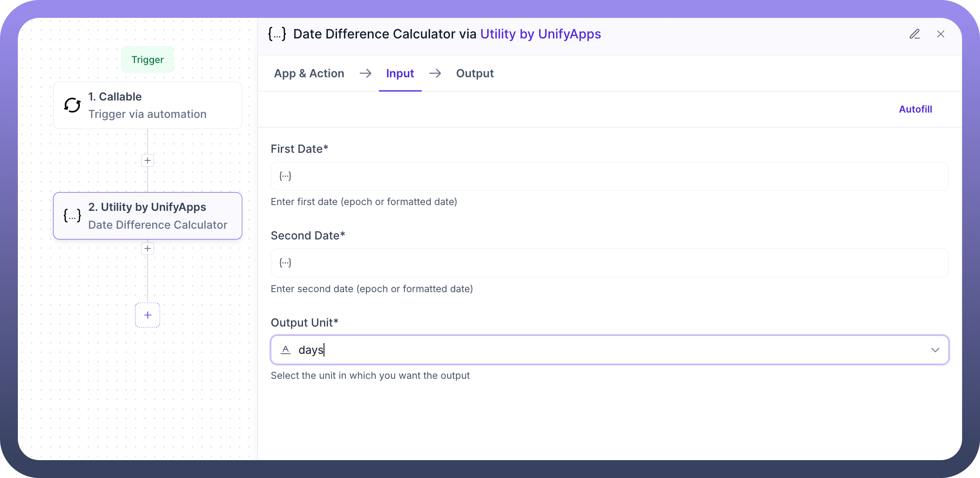Click the Autofill button
Image resolution: width=980 pixels, height=478 pixels.
915,109
